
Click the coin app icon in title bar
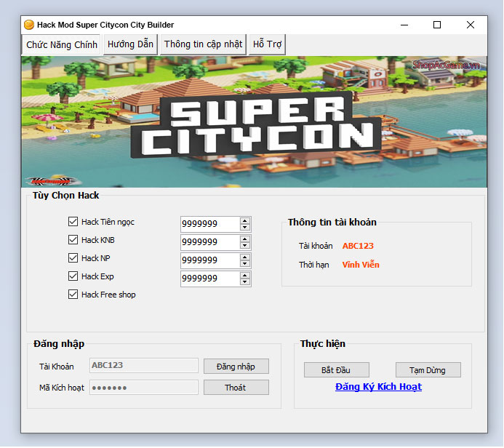(29, 25)
